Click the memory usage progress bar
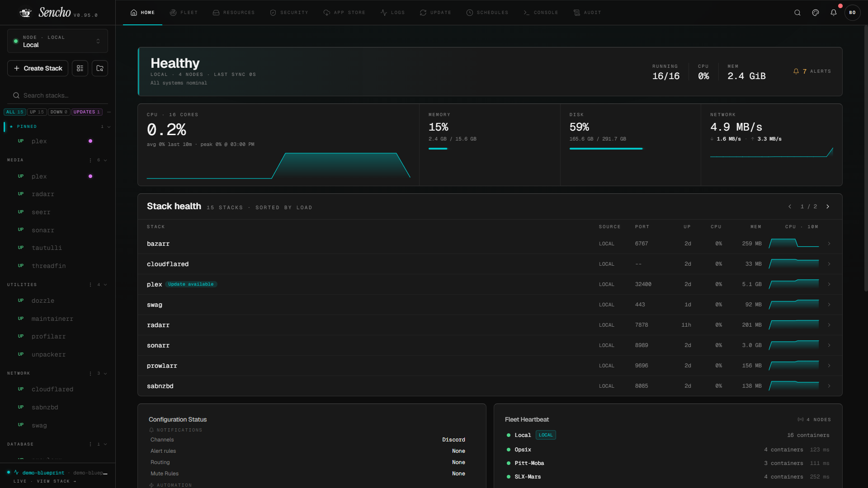Viewport: 868px width, 488px height. point(438,148)
